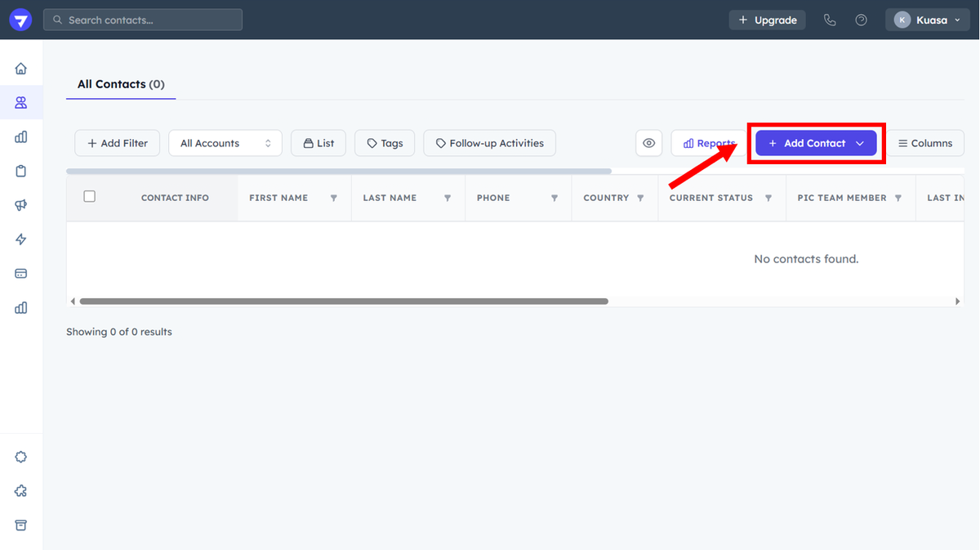Open the Home icon in sidebar

point(21,69)
